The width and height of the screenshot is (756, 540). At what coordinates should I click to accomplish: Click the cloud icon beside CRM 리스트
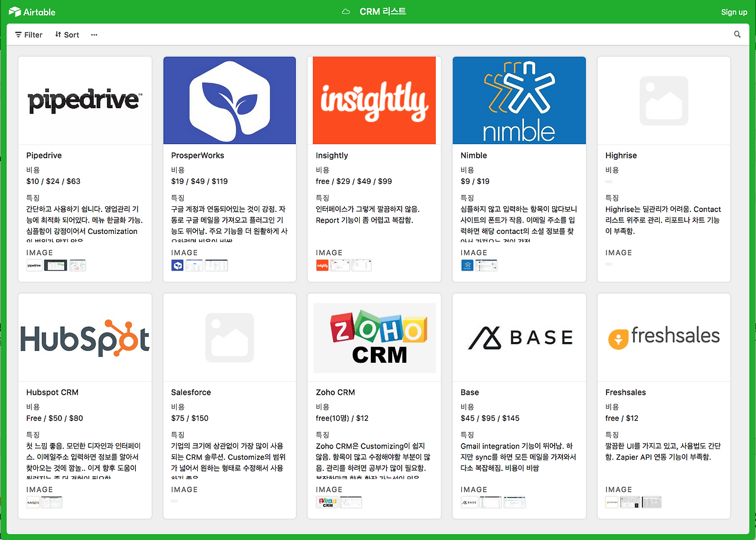point(346,12)
